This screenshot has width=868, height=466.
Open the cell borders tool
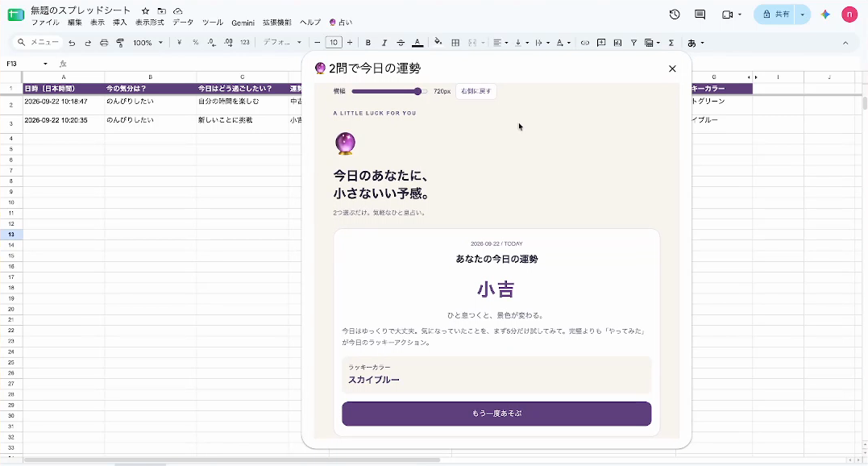click(455, 43)
